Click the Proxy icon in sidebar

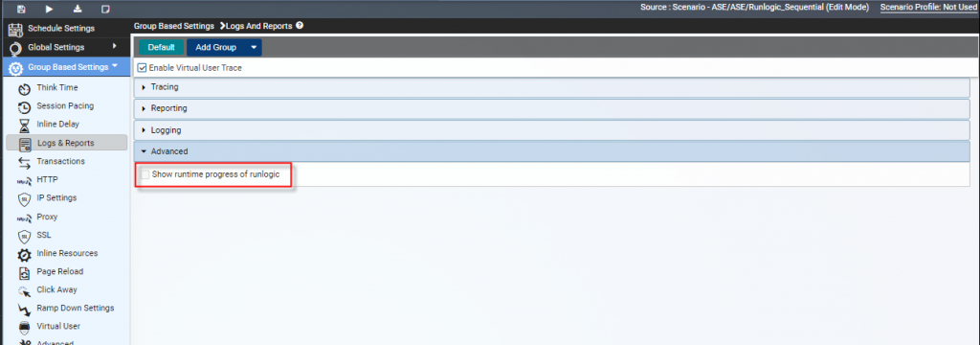25,218
